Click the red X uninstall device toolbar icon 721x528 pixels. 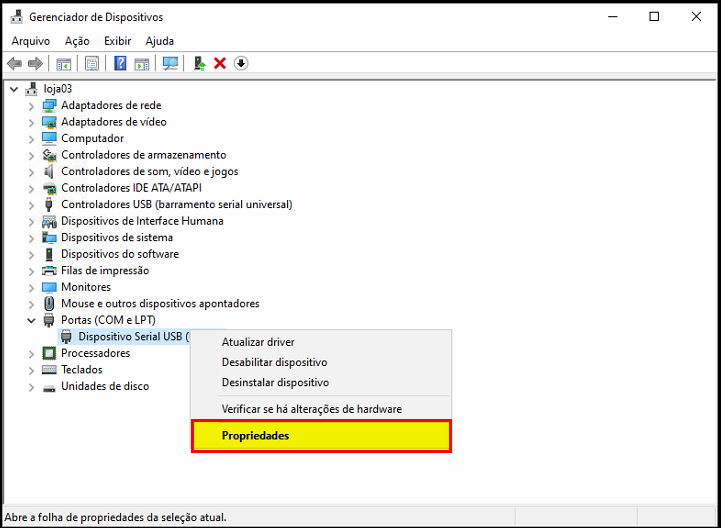pos(220,63)
